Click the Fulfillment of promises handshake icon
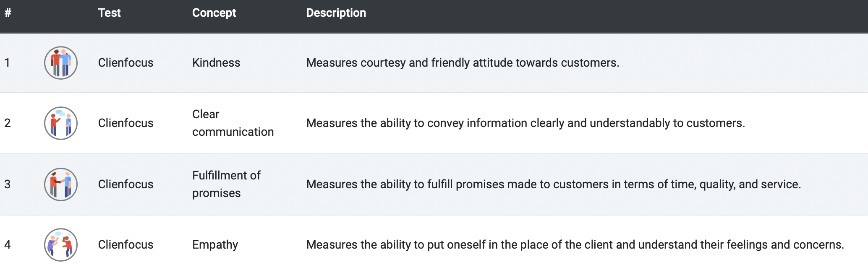Screen dimensions: 868x270 pos(61,184)
